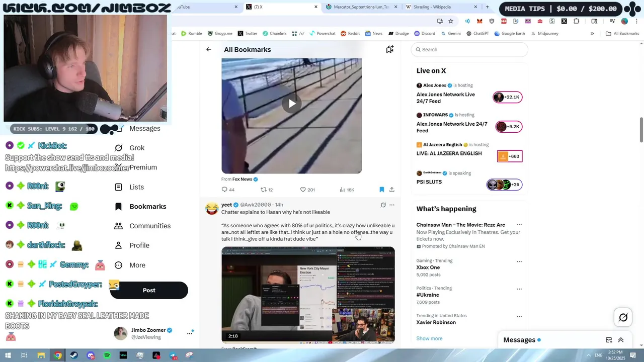Open the Hasan clip video thumbnail

tap(308, 295)
